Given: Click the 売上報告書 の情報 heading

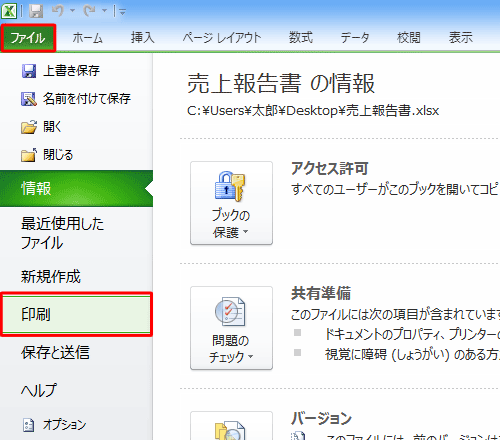Looking at the screenshot, I should click(x=281, y=83).
